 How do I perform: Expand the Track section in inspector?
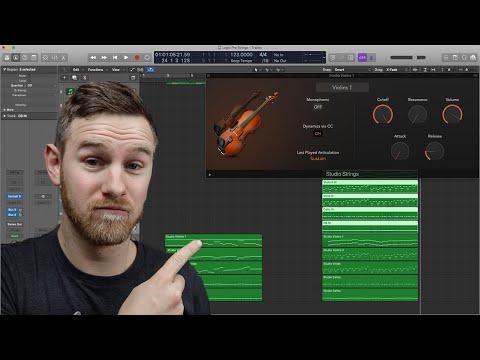5,116
